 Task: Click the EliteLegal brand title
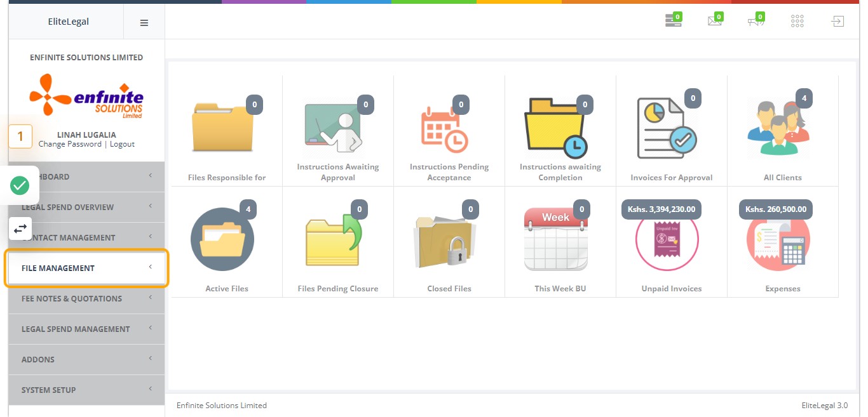(x=69, y=22)
